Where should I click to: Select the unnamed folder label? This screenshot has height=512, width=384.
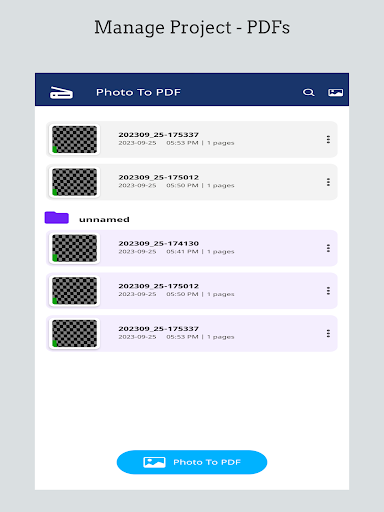[x=104, y=219]
